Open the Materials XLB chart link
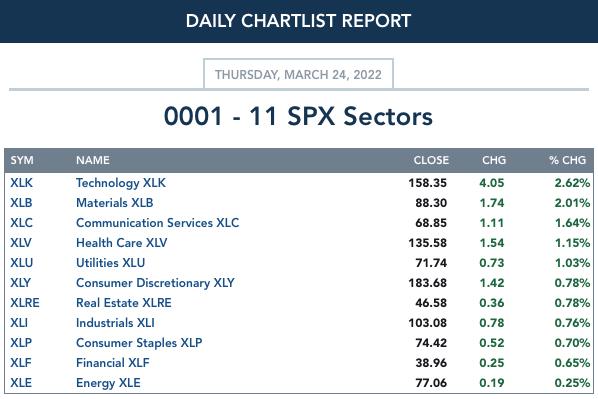This screenshot has height=399, width=598. 114,203
